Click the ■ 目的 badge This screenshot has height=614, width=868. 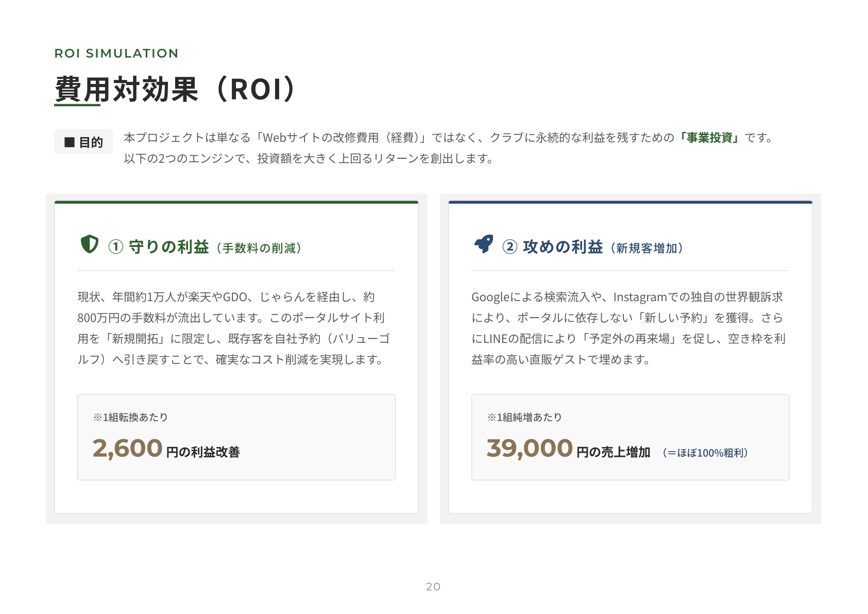point(83,142)
